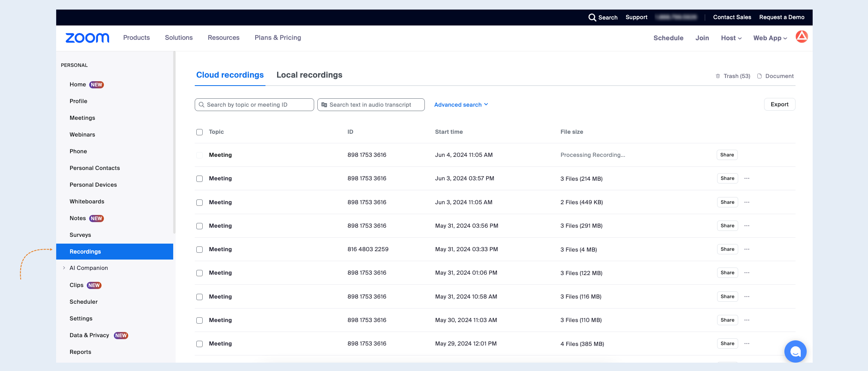Screen dimensions: 868x371
Task: Open the Jun 4, 2024 Meeting topic
Action: point(220,155)
